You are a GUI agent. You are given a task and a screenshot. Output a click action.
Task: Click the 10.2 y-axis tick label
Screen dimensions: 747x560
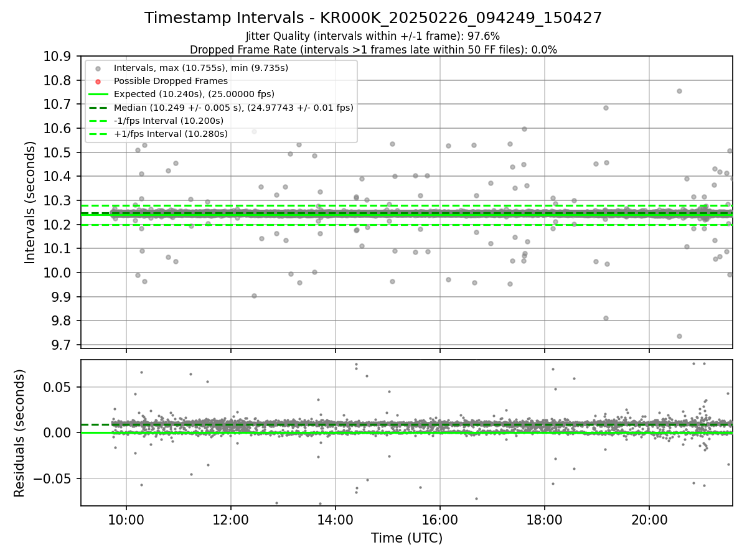59,225
